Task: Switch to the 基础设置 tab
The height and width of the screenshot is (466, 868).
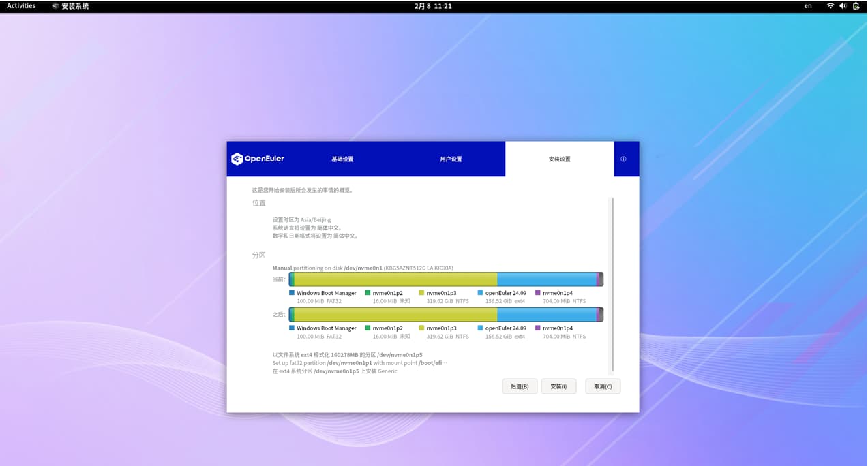Action: pyautogui.click(x=342, y=159)
